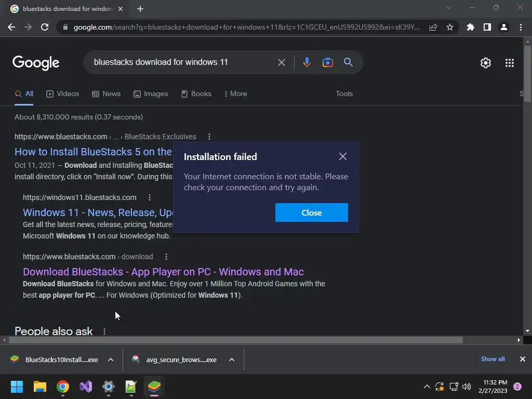The width and height of the screenshot is (532, 399).
Task: Expand BlueStacks10Install download options chevron
Action: click(x=111, y=360)
